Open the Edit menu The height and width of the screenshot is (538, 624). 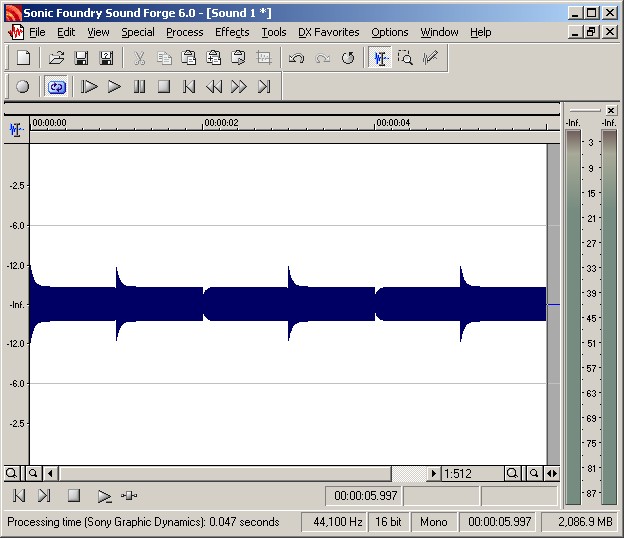point(66,32)
